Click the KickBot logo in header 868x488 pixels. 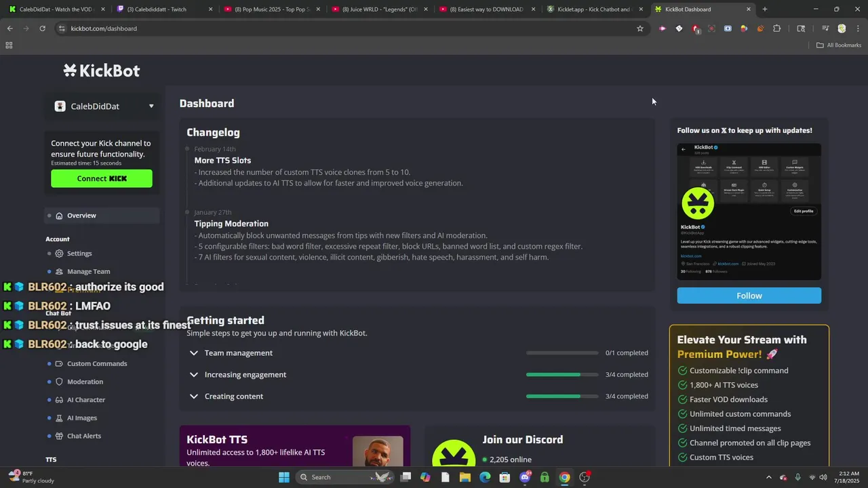[102, 70]
